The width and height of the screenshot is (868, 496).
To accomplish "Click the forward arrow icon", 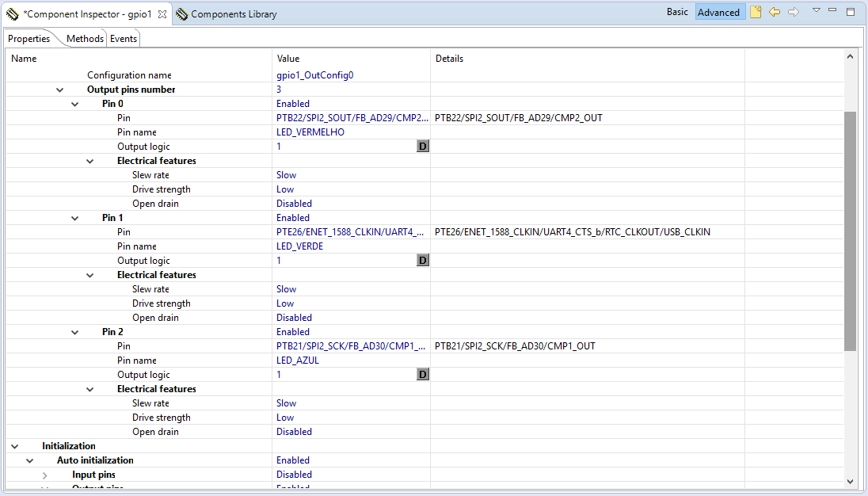I will 793,13.
